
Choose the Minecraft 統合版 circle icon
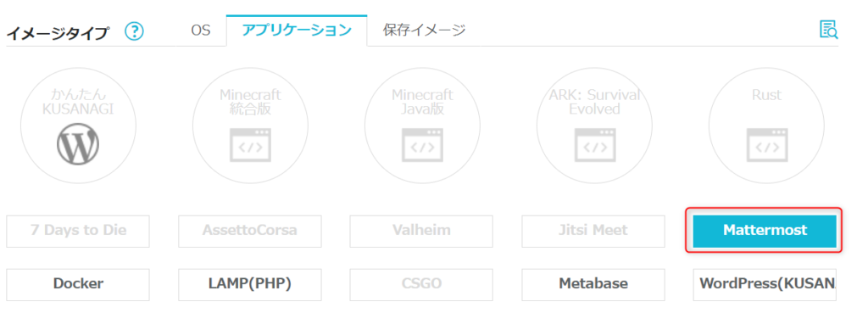pos(250,126)
